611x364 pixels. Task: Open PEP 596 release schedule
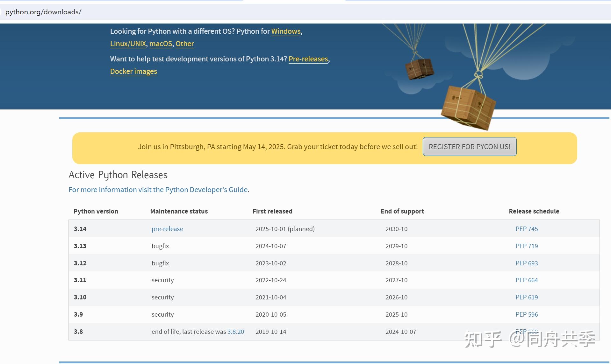(x=527, y=314)
